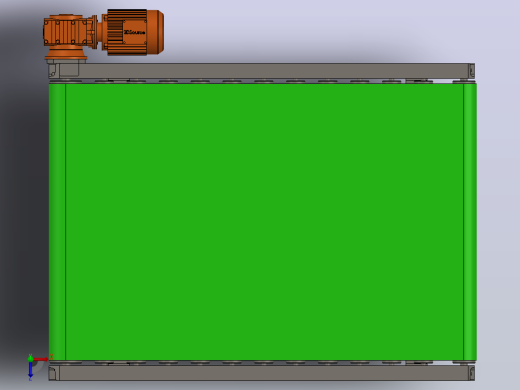
Task: Select the orange gearbox beside the motor
Action: point(71,37)
